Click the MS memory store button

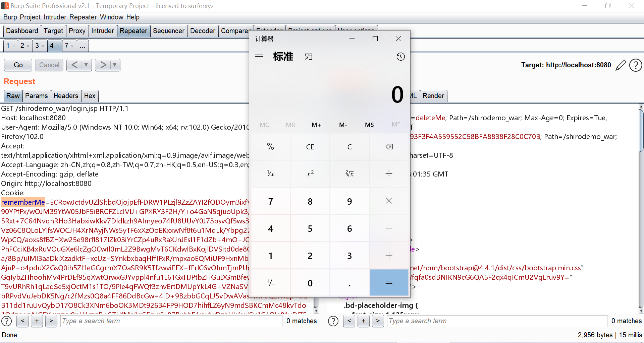click(x=369, y=125)
